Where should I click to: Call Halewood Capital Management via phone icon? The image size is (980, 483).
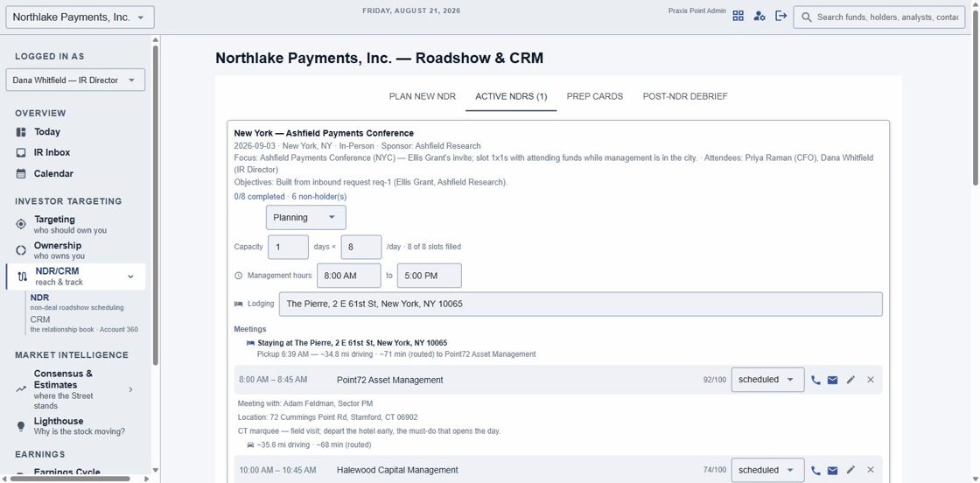(x=815, y=470)
